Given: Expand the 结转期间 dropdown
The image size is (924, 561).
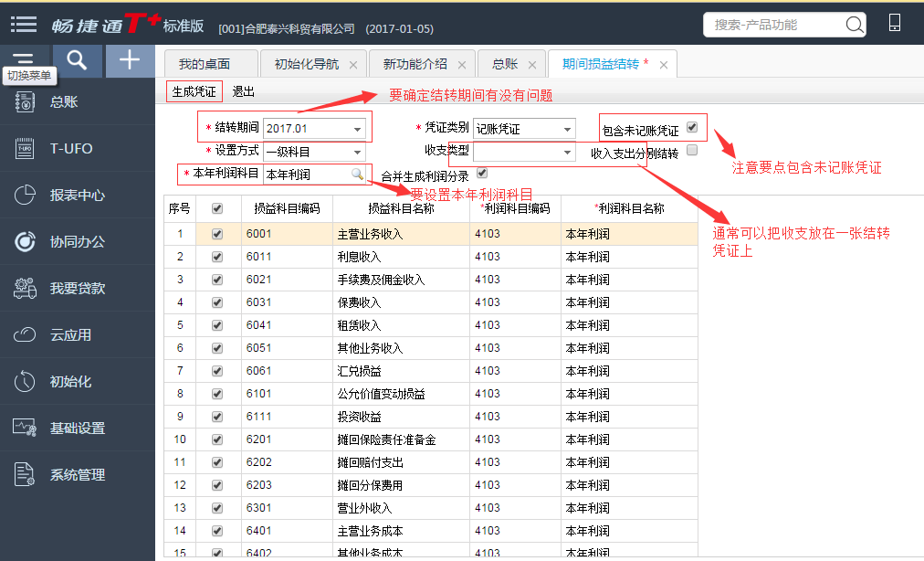Looking at the screenshot, I should (357, 129).
